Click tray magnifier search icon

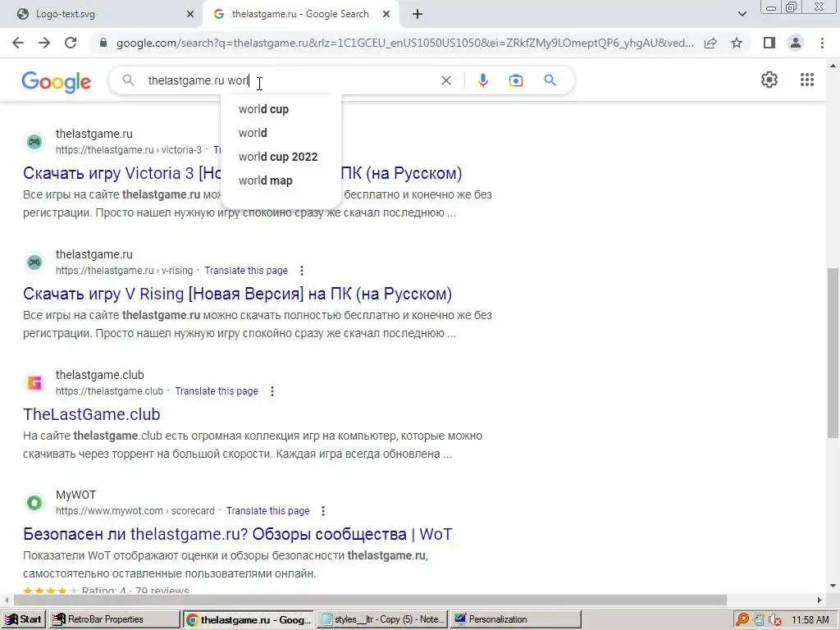point(742,620)
